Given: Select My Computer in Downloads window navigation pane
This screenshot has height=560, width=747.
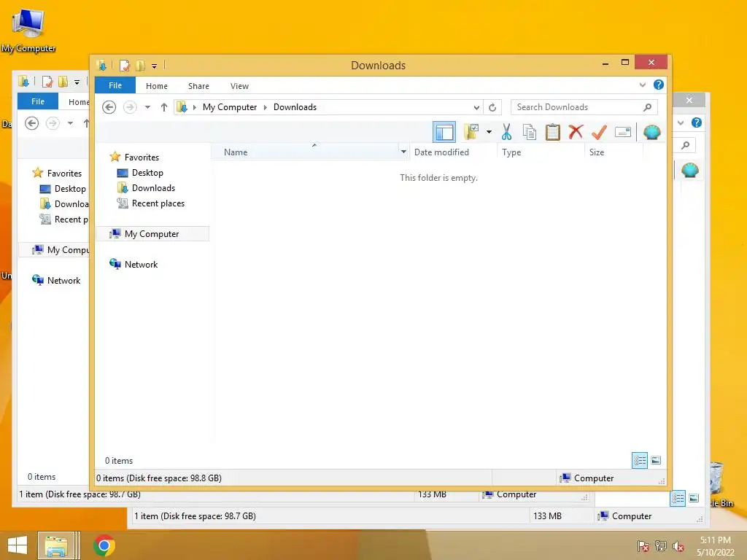Looking at the screenshot, I should coord(152,234).
